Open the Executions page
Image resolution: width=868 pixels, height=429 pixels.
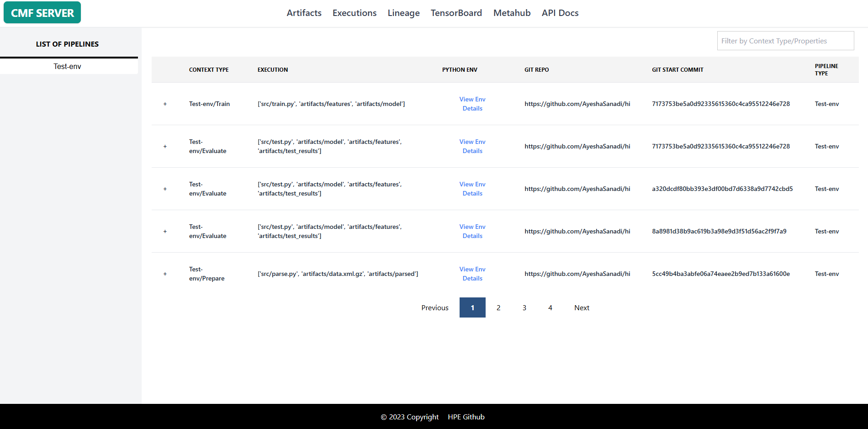pos(355,13)
